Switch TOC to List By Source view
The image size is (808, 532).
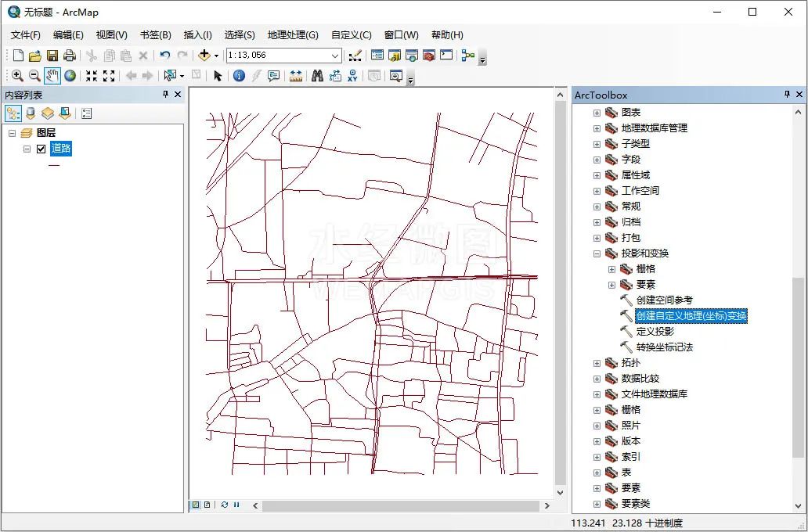coord(30,113)
